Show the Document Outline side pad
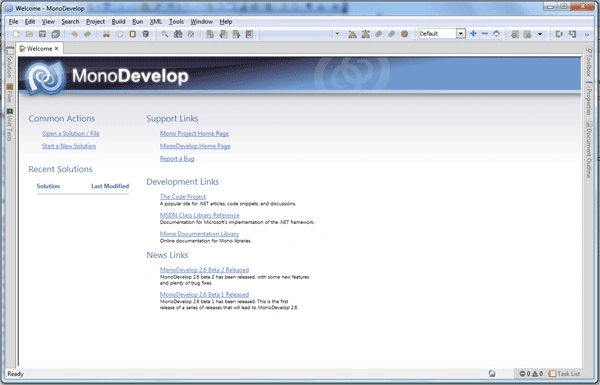600x385 pixels. [x=589, y=150]
